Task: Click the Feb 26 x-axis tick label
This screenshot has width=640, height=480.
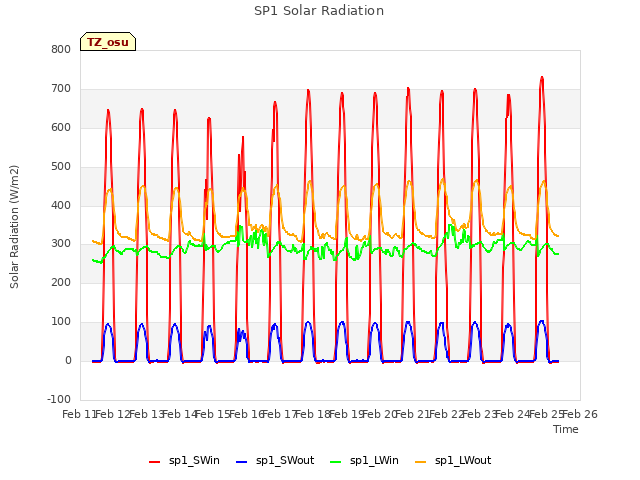Action: (x=580, y=415)
